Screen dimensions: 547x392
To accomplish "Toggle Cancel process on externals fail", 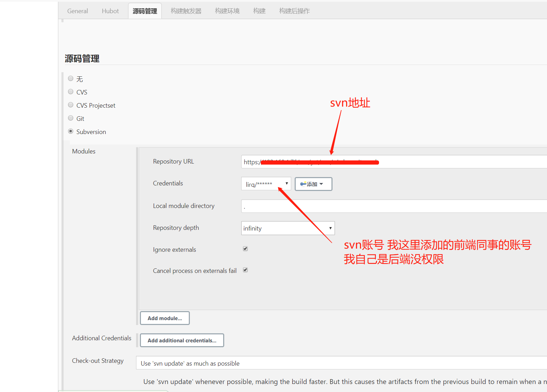I will [x=245, y=270].
